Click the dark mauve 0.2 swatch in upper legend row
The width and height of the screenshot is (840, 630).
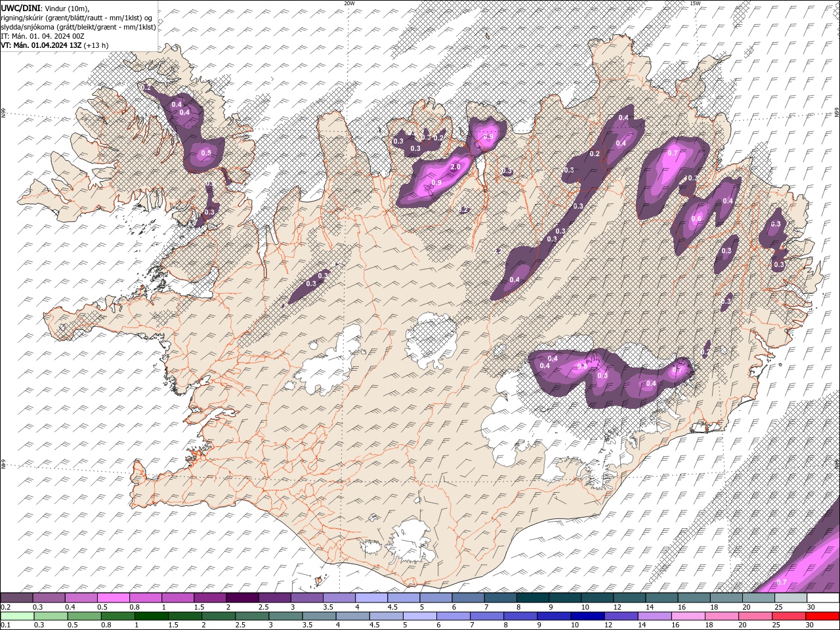pos(16,598)
